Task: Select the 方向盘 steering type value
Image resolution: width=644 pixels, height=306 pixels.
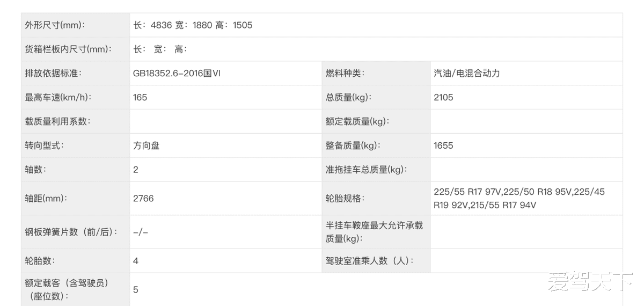Action: tap(147, 145)
